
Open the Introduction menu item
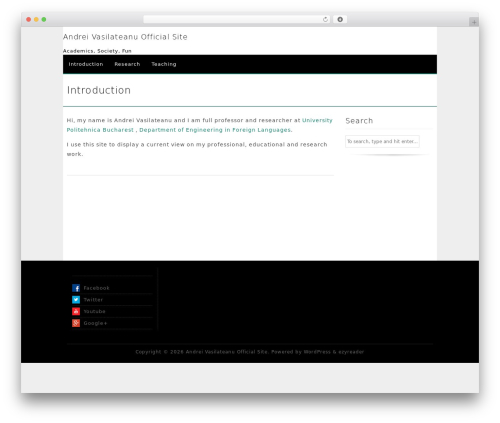pos(86,64)
